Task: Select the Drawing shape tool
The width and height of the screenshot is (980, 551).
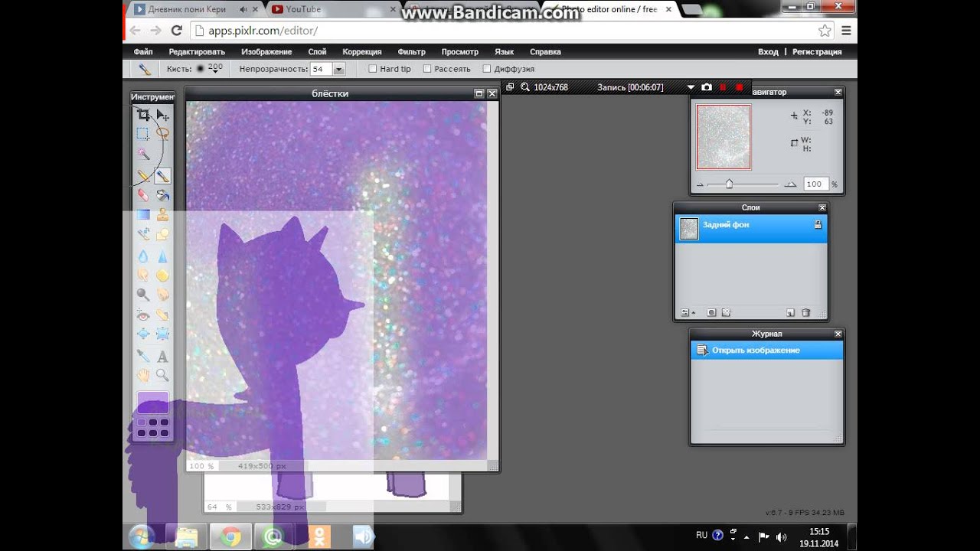Action: coord(162,235)
